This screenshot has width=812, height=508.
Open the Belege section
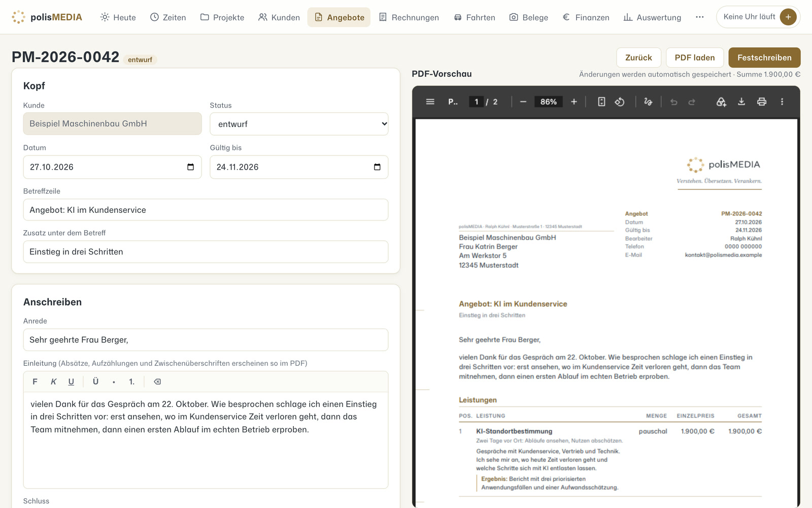coord(529,17)
